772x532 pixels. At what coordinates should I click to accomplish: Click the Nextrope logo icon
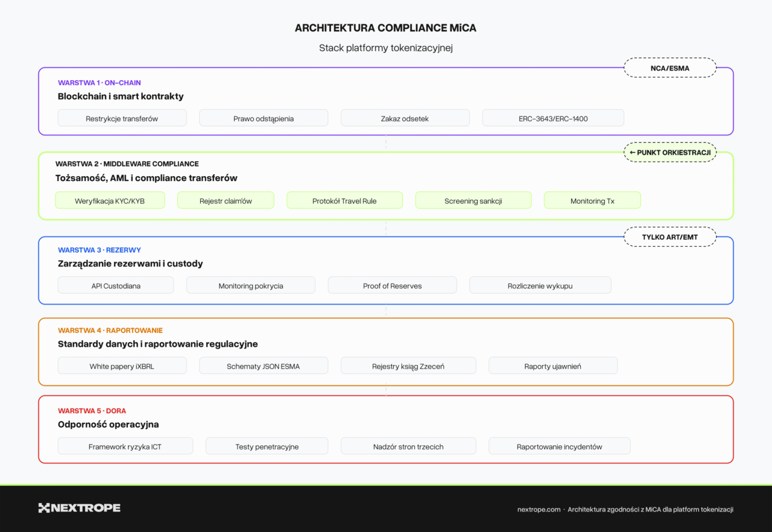click(44, 508)
